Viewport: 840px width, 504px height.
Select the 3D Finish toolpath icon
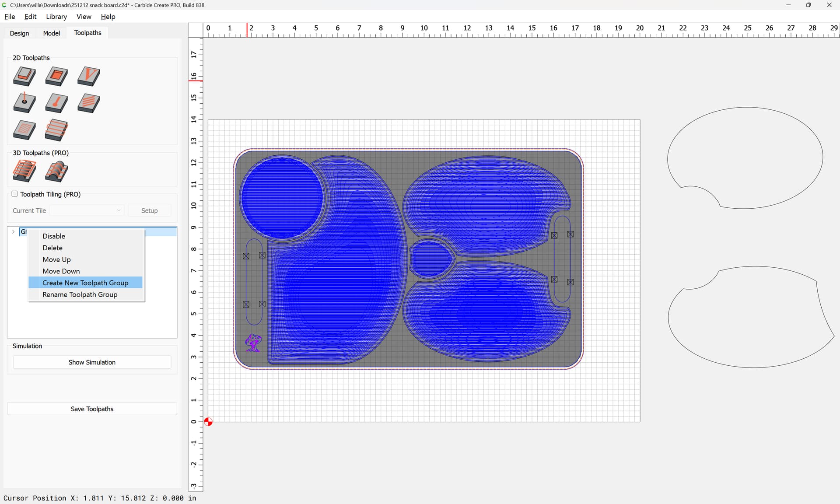point(56,171)
